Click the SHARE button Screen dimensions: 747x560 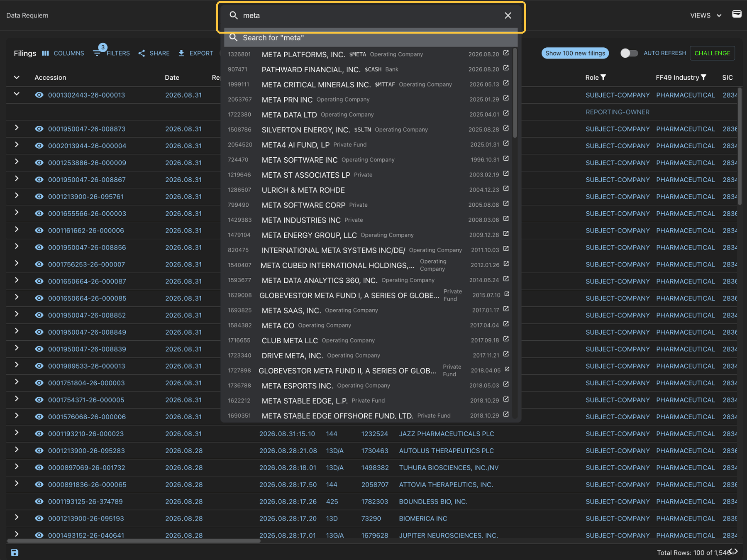pyautogui.click(x=154, y=53)
